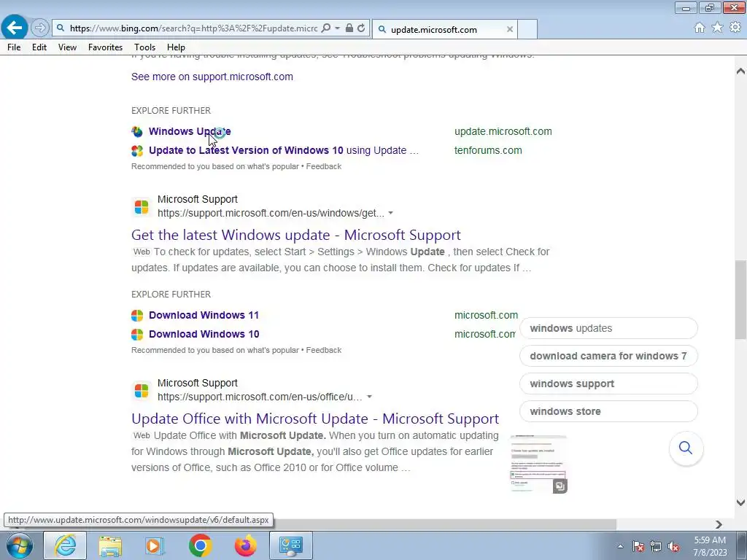The height and width of the screenshot is (560, 747).
Task: Open the File menu
Action: [x=14, y=47]
